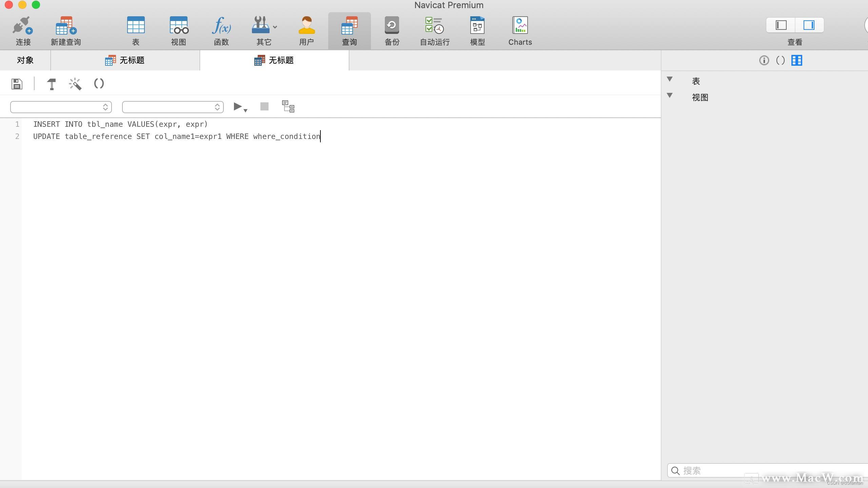Image resolution: width=868 pixels, height=488 pixels.
Task: Click the search magnifier icon
Action: (x=675, y=471)
